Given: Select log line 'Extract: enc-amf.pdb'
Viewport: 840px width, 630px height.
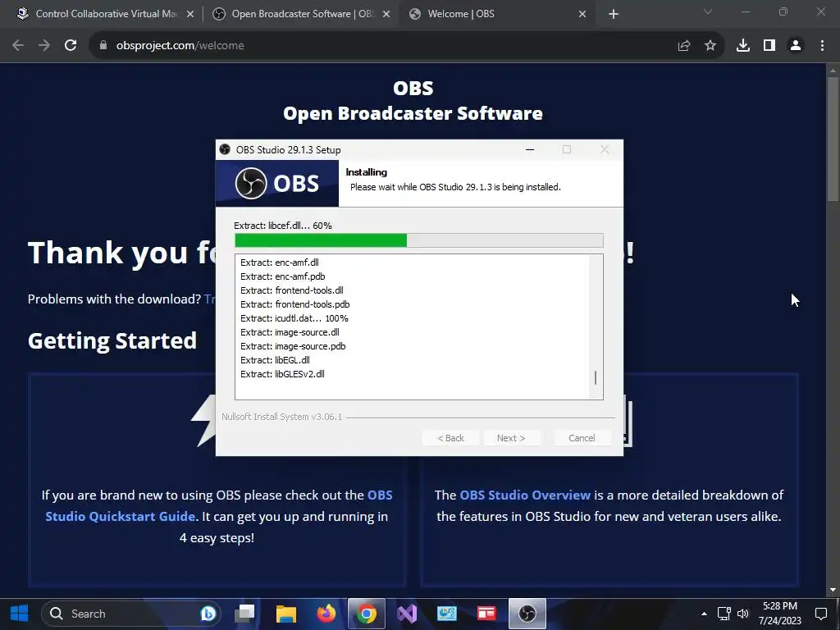Looking at the screenshot, I should pyautogui.click(x=282, y=276).
